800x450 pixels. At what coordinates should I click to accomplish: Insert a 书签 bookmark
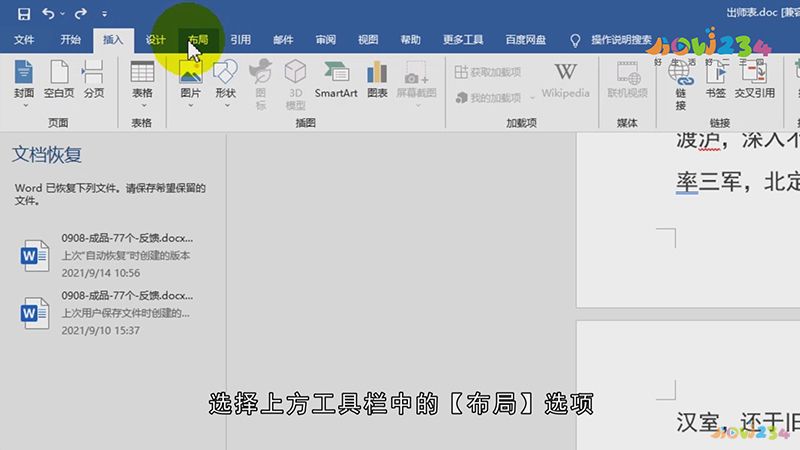pos(715,79)
